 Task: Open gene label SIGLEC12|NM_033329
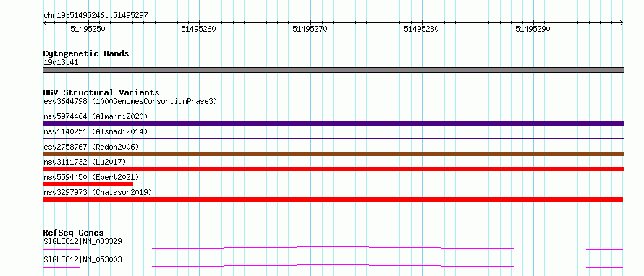82,241
